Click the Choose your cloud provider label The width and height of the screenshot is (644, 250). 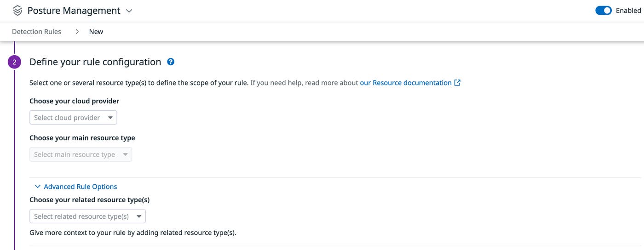click(75, 101)
